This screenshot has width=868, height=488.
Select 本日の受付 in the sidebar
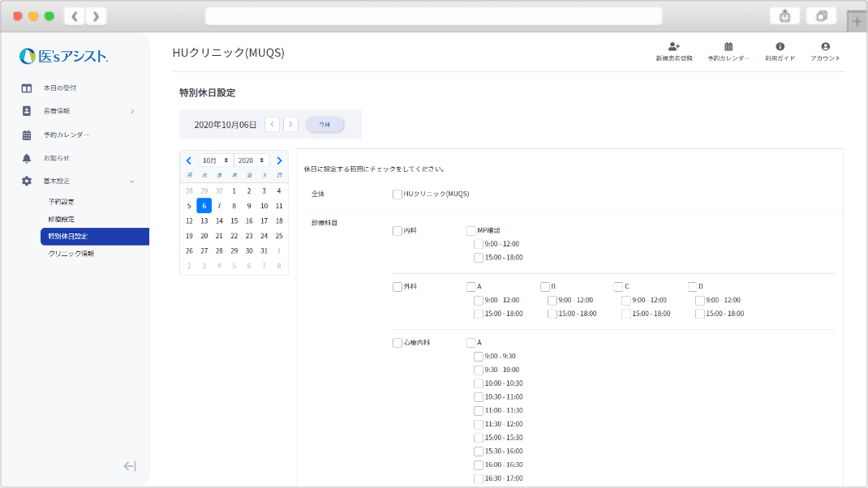pos(60,88)
